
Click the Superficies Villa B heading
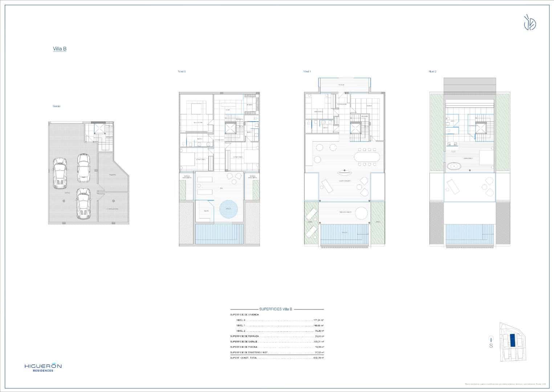pos(276,309)
